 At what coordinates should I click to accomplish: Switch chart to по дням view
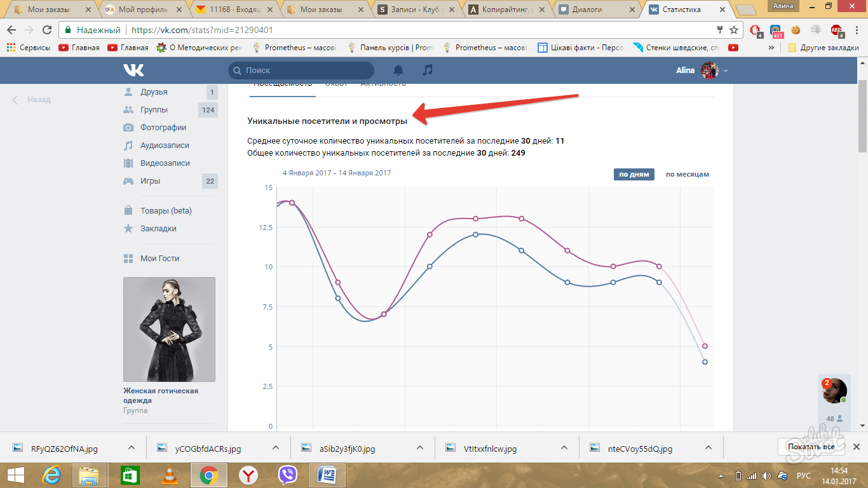[x=634, y=174]
